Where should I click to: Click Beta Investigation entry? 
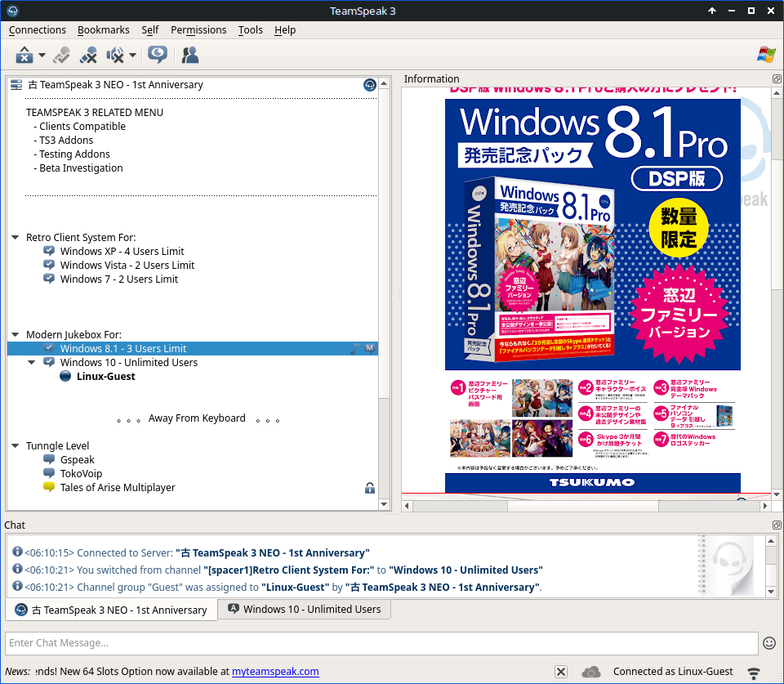pos(81,168)
